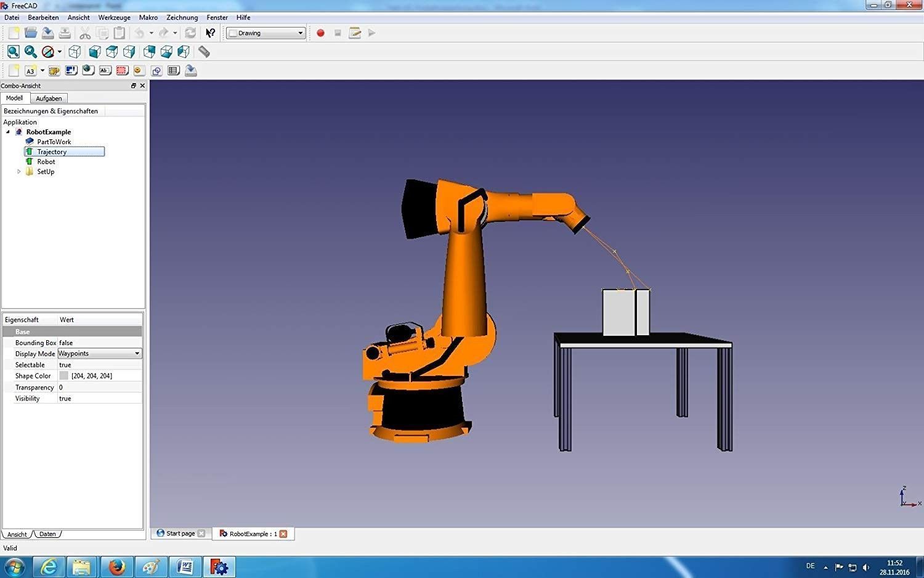Click the edit macros notepad icon
The image size is (924, 578).
pos(355,33)
